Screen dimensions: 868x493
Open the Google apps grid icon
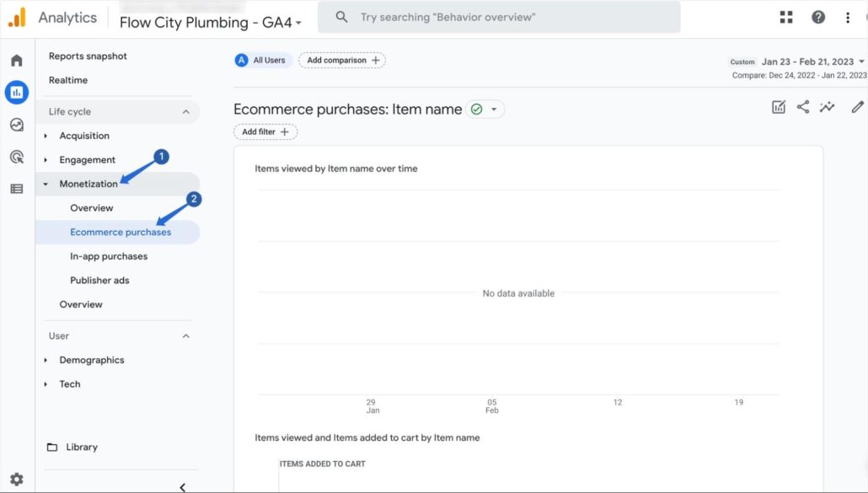pos(786,17)
